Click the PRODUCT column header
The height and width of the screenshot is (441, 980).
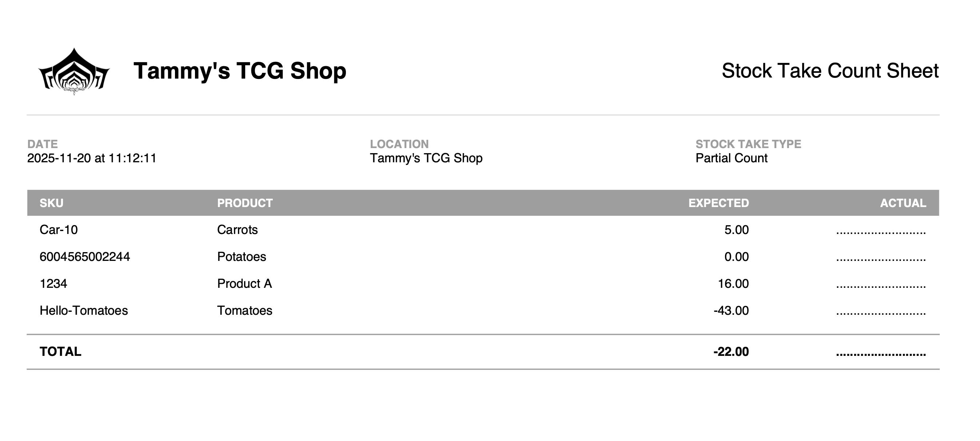[244, 203]
